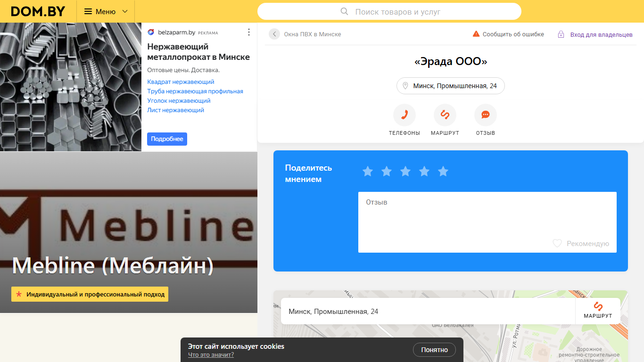644x362 pixels.
Task: Click the Поделитесь мнением heading
Action: coord(309,173)
